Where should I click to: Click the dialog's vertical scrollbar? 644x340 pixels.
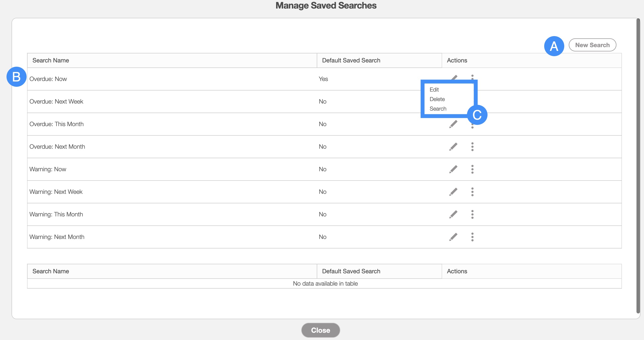[x=638, y=165]
